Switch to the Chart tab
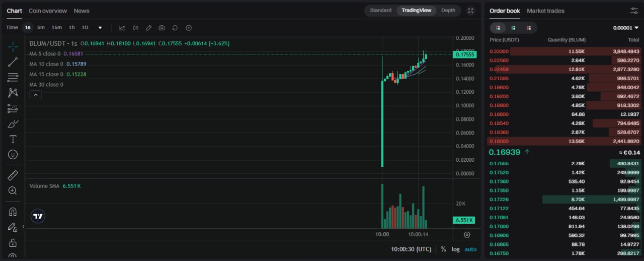This screenshot has height=261, width=644. 15,11
